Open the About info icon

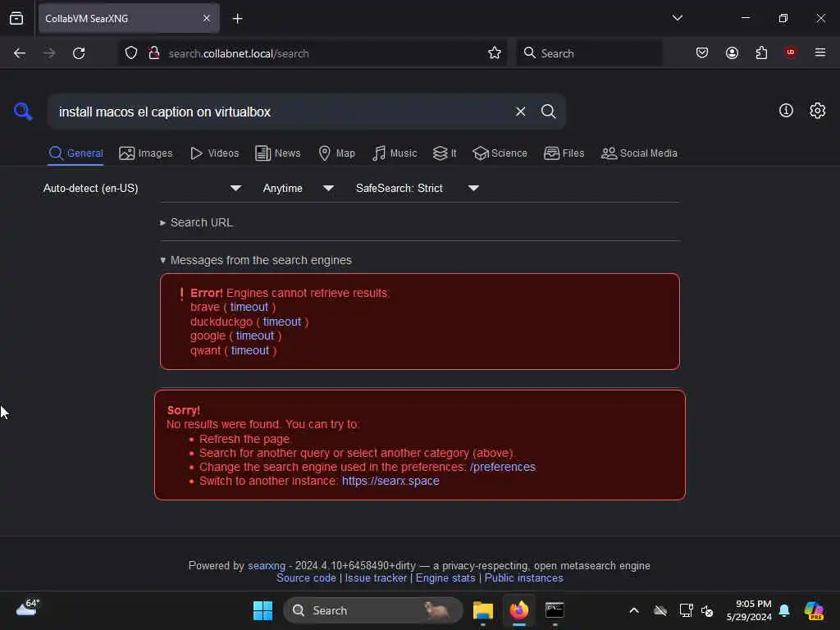point(786,111)
